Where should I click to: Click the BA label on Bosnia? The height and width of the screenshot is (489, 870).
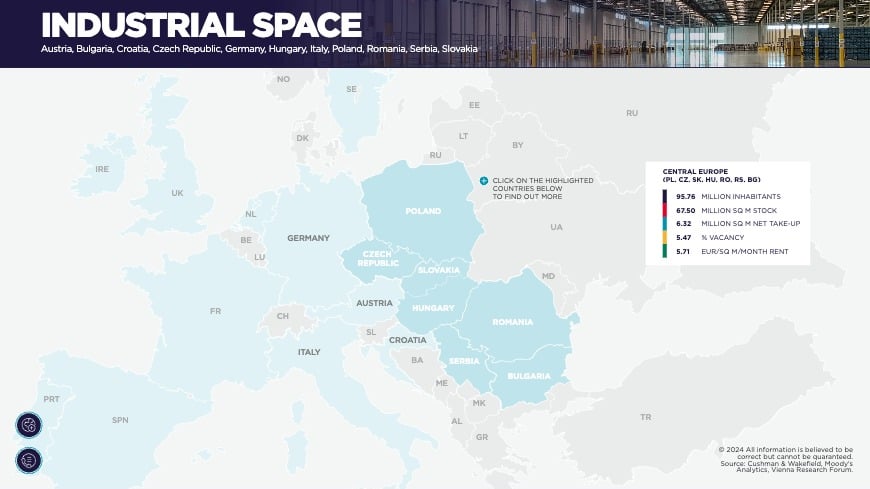click(x=417, y=360)
